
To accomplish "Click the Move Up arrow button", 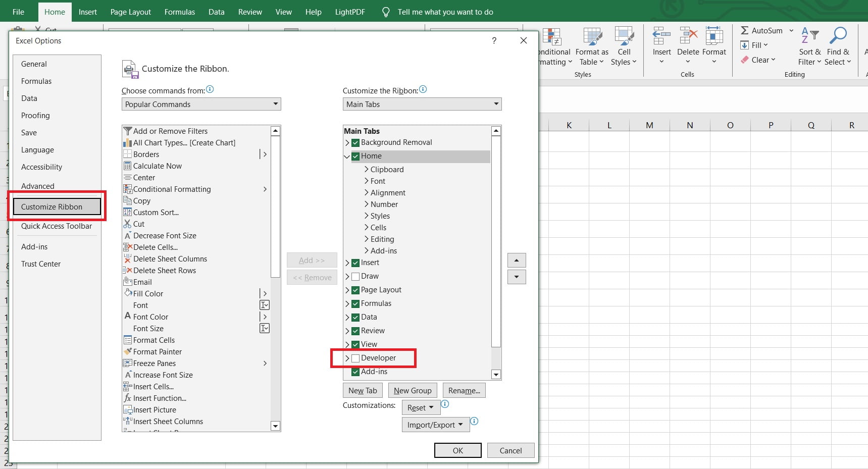I will click(x=517, y=260).
